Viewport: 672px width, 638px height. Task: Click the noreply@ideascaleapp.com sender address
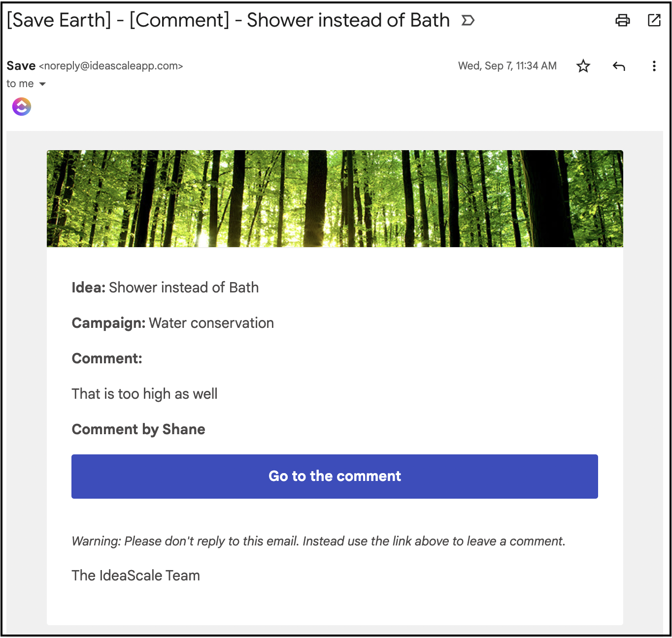tap(111, 66)
